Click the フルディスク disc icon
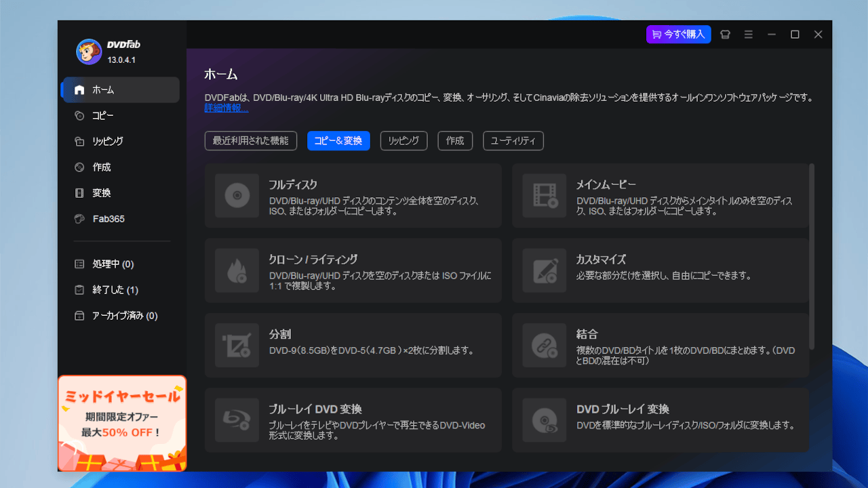 pos(237,196)
